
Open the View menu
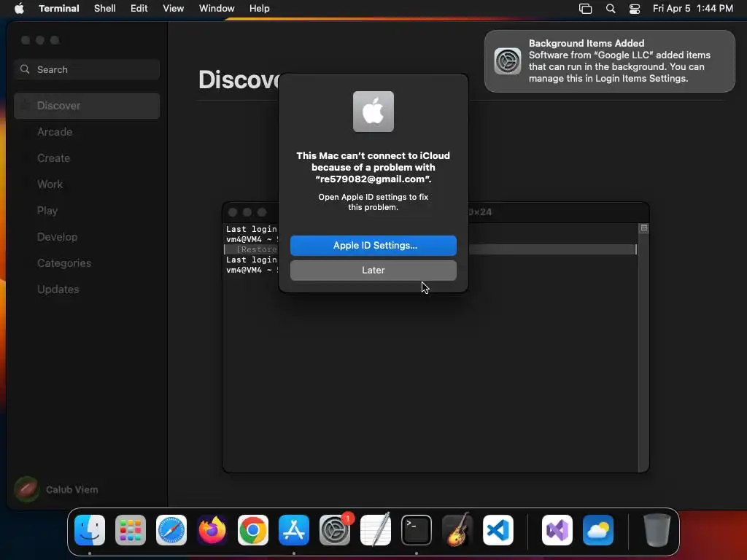point(174,9)
